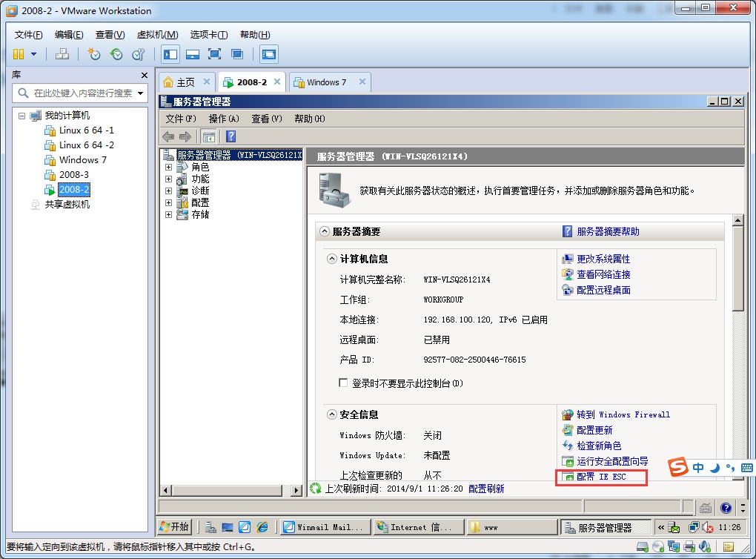Click the Unity mode icon
This screenshot has height=559, width=756.
click(x=237, y=54)
